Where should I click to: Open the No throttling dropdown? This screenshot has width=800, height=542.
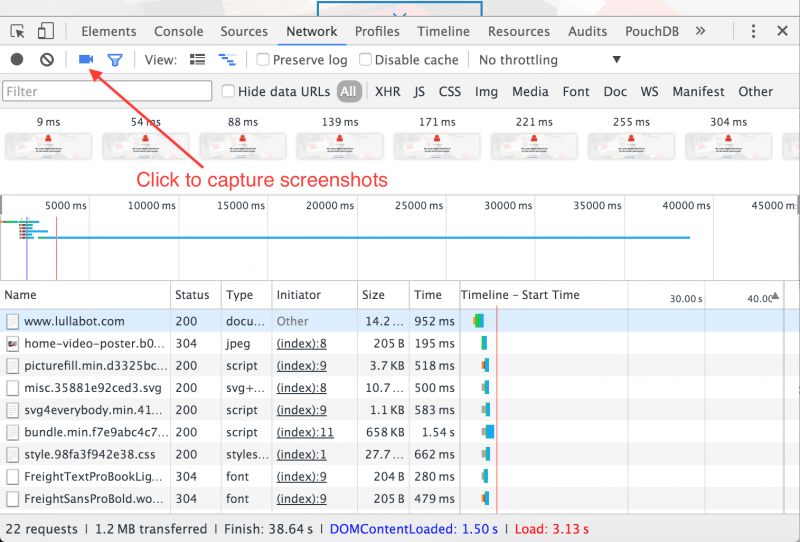click(549, 60)
